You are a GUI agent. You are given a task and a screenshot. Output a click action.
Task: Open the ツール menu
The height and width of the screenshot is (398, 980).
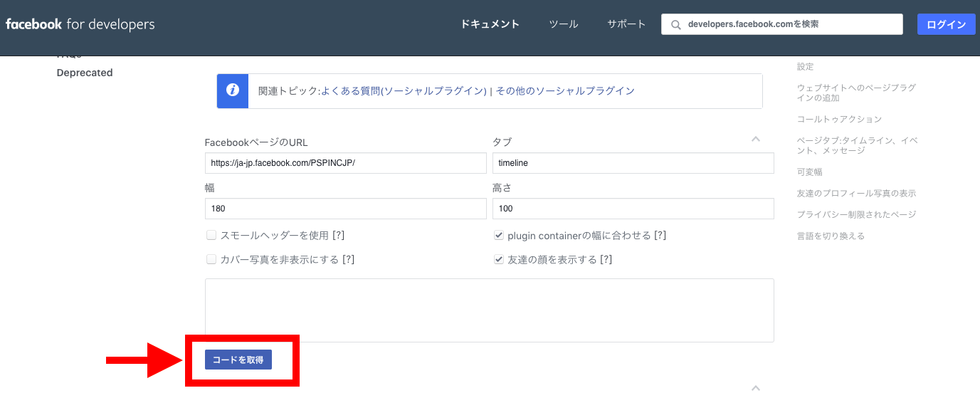(563, 24)
